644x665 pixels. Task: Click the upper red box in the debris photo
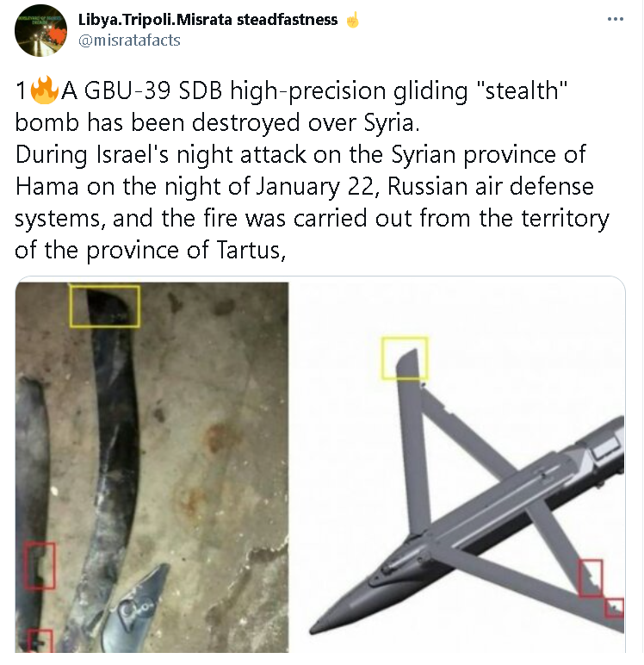[x=40, y=565]
